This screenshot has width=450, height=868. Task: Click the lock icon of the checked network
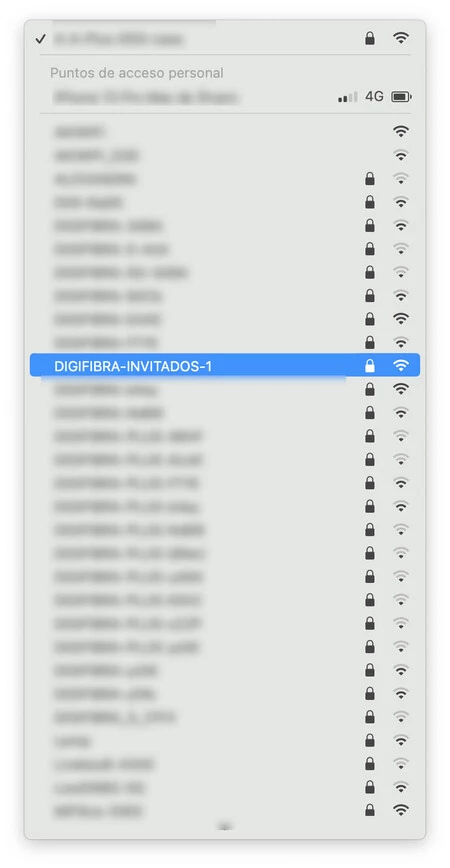pyautogui.click(x=370, y=38)
